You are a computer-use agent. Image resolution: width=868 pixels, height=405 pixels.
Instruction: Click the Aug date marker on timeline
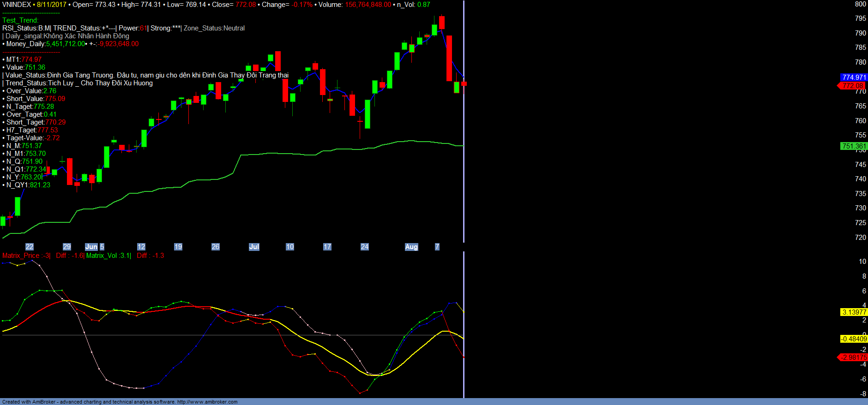click(411, 247)
